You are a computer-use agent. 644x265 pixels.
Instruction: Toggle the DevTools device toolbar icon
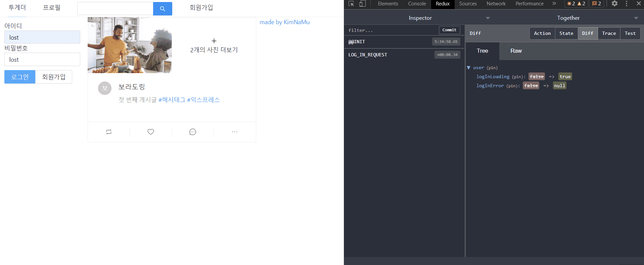tap(362, 4)
